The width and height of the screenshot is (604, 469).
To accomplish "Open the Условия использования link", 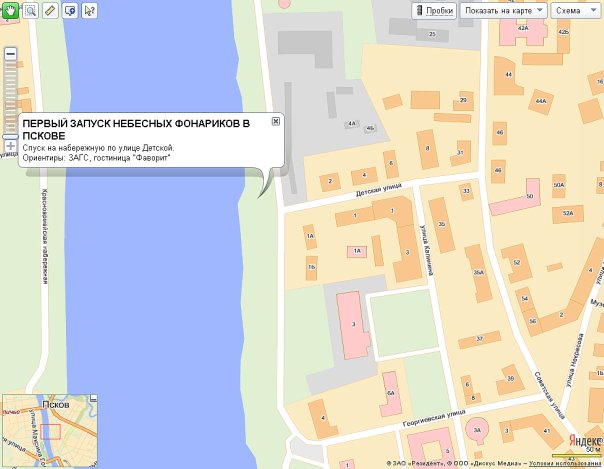I will (x=565, y=464).
